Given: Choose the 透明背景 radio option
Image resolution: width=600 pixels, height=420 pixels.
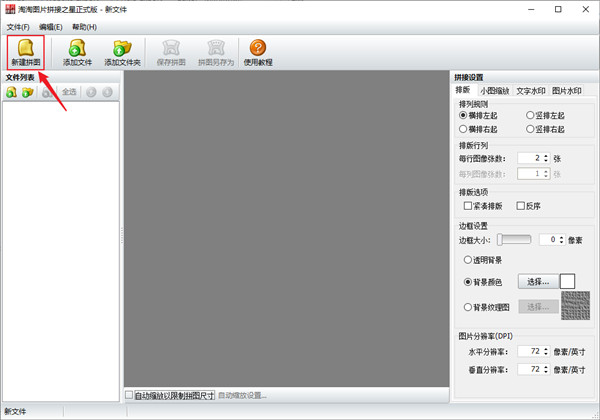Looking at the screenshot, I should point(468,260).
